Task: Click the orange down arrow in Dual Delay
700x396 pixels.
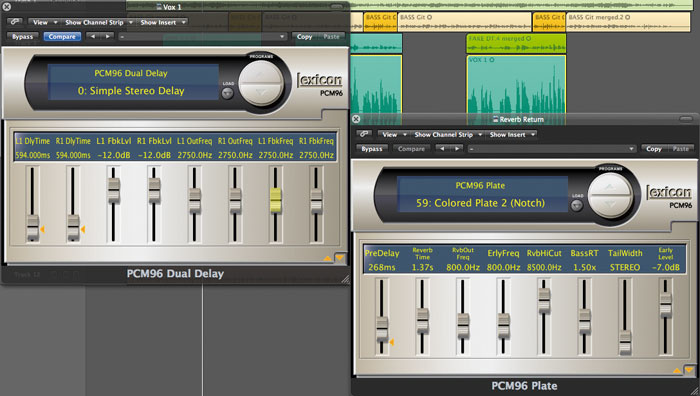Action: coord(340,258)
